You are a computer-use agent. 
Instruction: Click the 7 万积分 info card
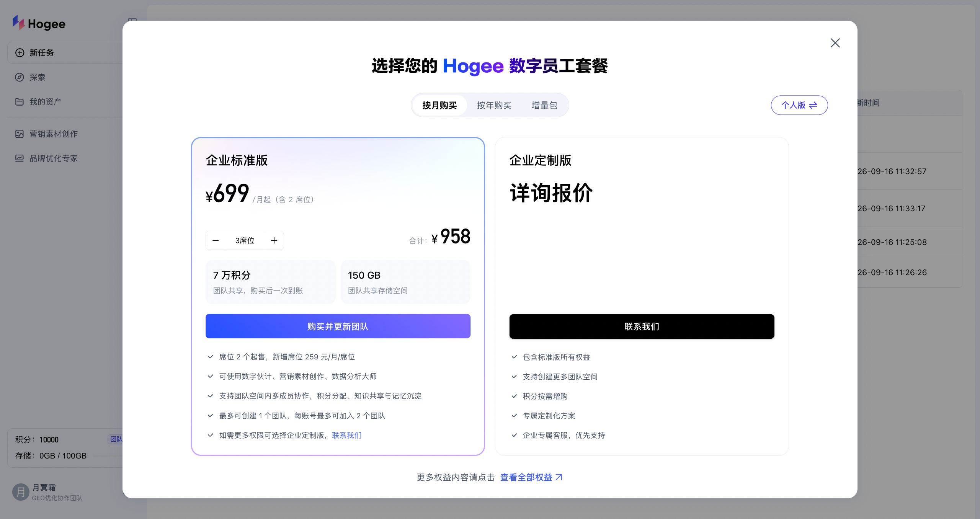(271, 282)
